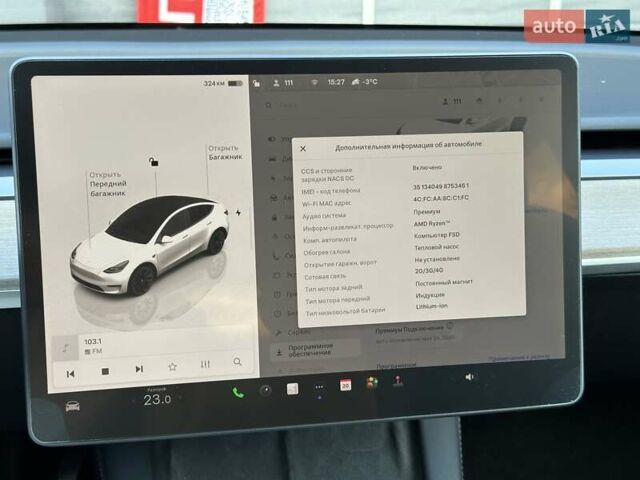The height and width of the screenshot is (480, 640).
Task: Open the Toybox app
Action: (372, 382)
